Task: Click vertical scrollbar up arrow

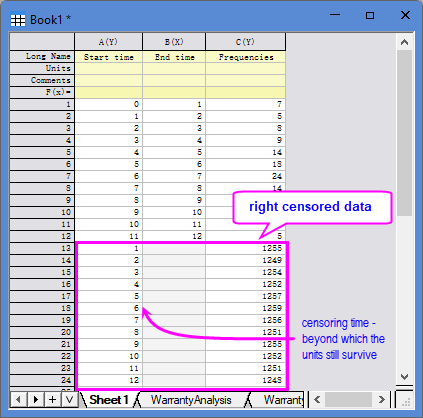Action: coord(404,42)
